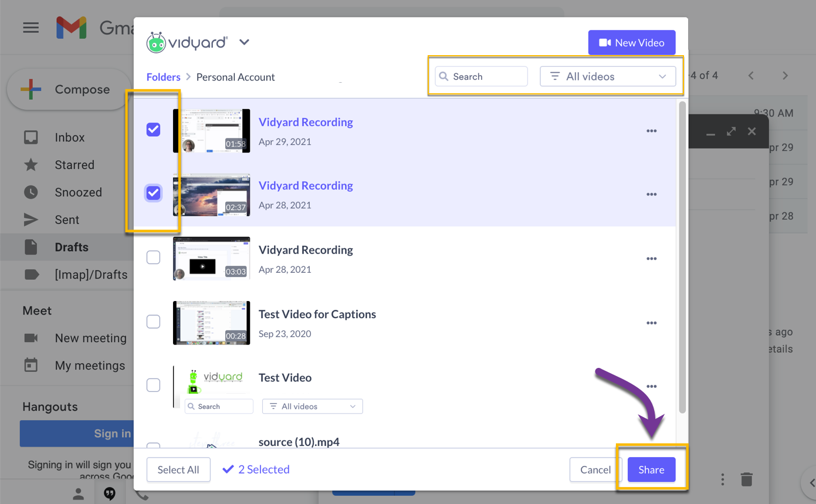Click the 2 Selected indicator
The height and width of the screenshot is (504, 816).
(256, 469)
